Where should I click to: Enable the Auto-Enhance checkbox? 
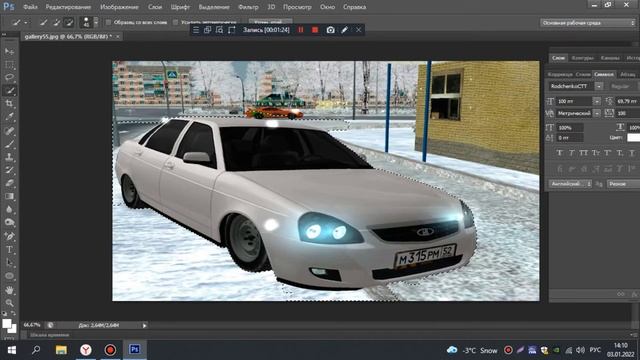click(x=175, y=22)
